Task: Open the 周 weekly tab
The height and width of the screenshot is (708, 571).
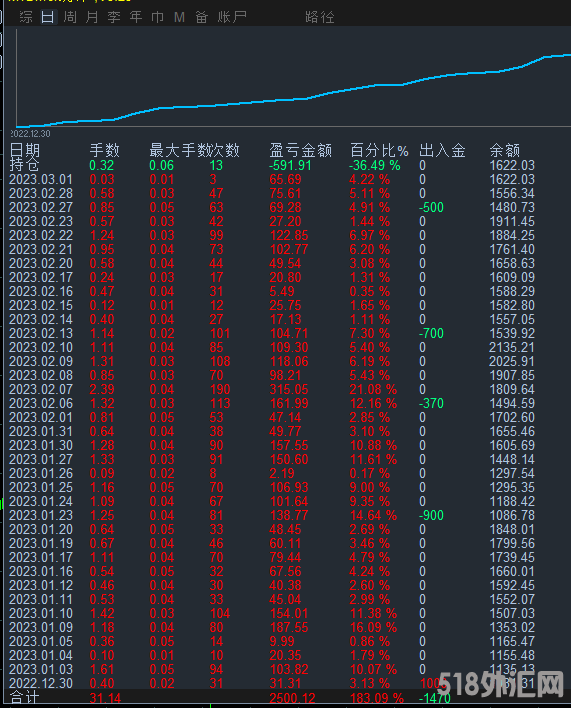Action: click(x=70, y=17)
